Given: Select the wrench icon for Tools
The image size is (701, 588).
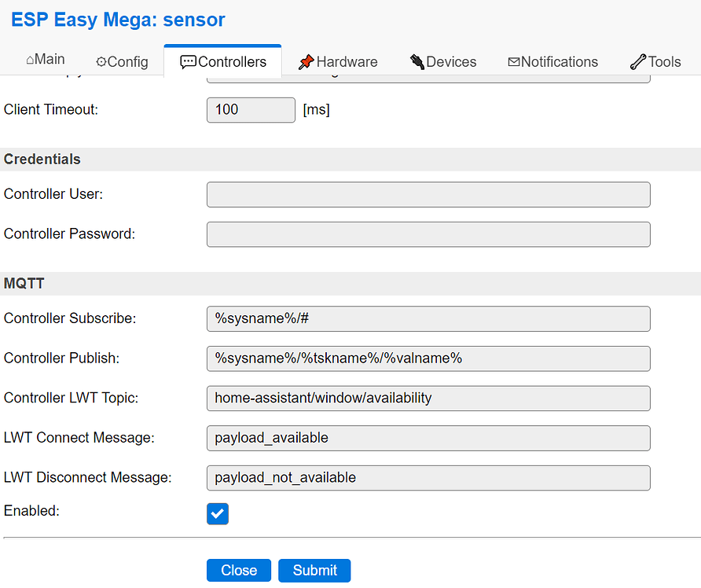Looking at the screenshot, I should pyautogui.click(x=636, y=60).
